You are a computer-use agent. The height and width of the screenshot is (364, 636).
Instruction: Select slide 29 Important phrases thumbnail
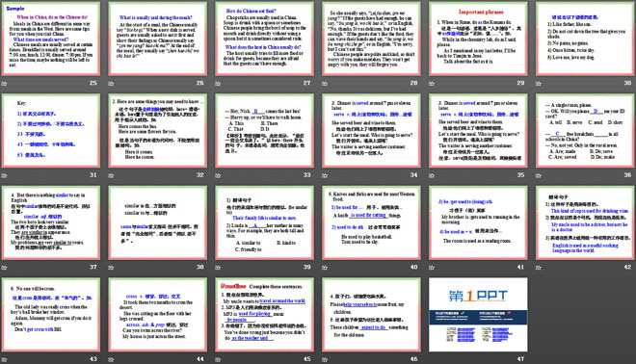point(478,39)
